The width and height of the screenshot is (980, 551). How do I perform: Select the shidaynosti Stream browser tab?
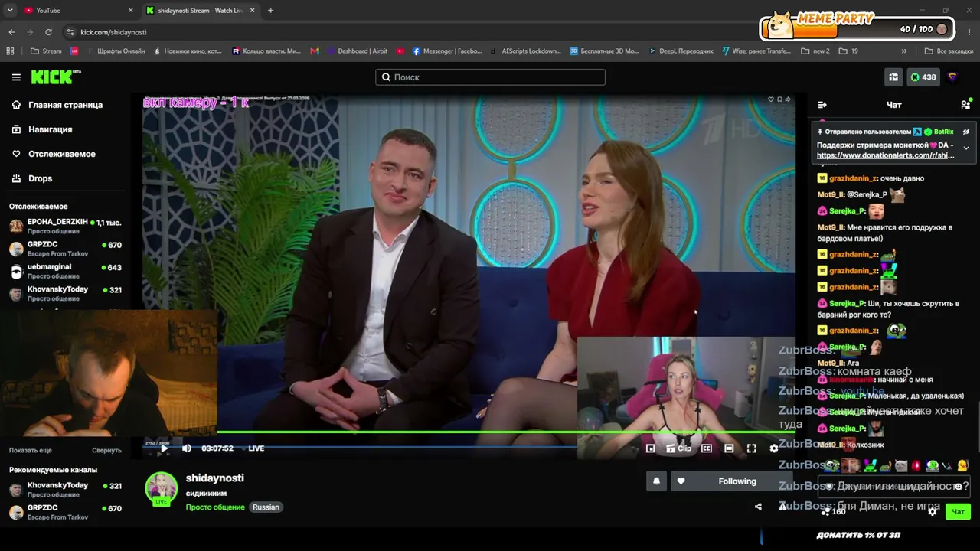pos(201,11)
